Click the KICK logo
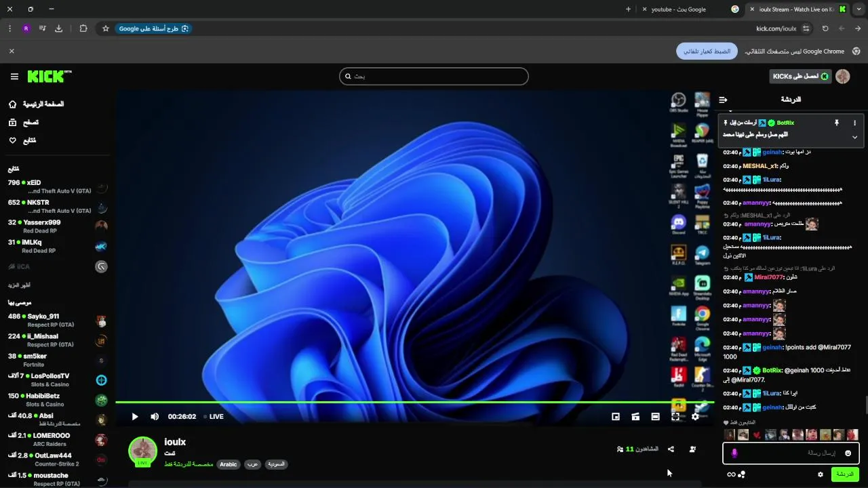 (50, 77)
